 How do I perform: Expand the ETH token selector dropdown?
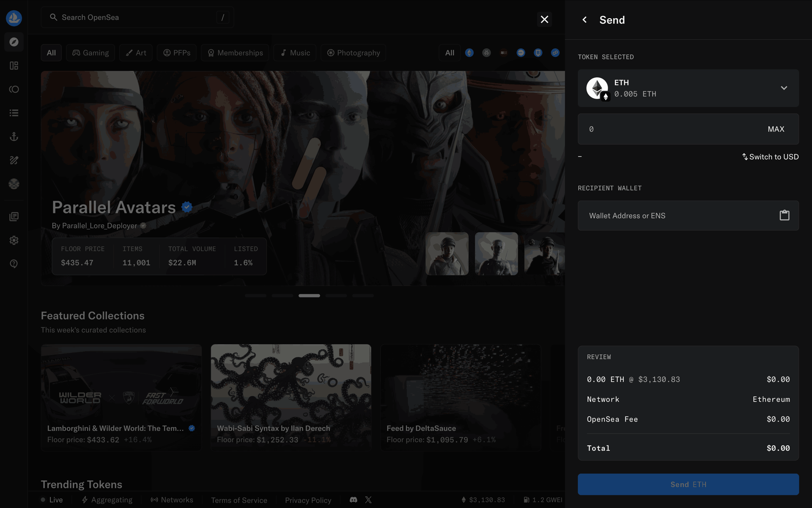(x=784, y=88)
